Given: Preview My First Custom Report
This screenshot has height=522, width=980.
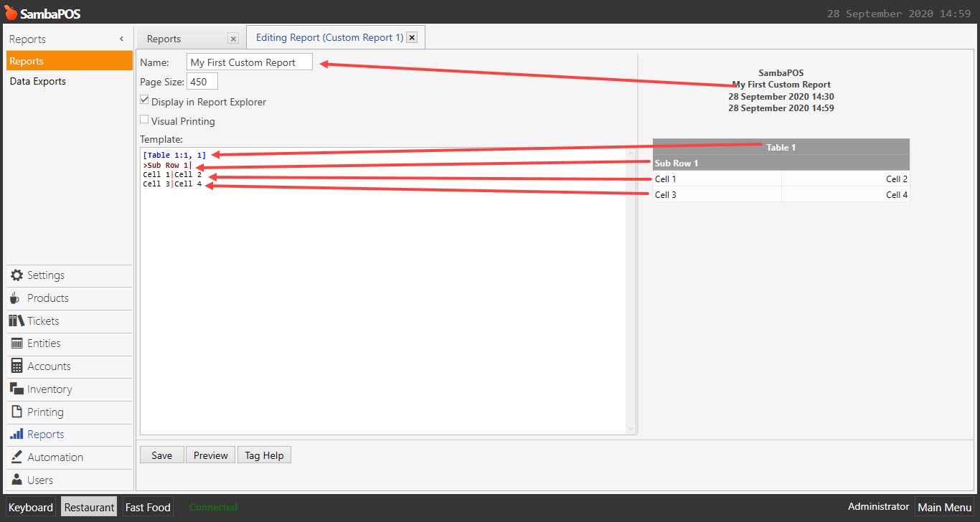Looking at the screenshot, I should pyautogui.click(x=209, y=455).
